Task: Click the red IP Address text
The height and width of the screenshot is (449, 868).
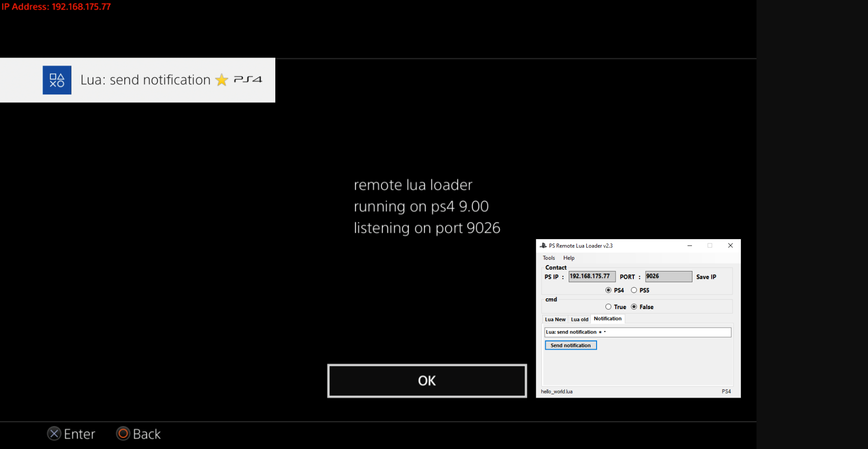Action: tap(56, 7)
